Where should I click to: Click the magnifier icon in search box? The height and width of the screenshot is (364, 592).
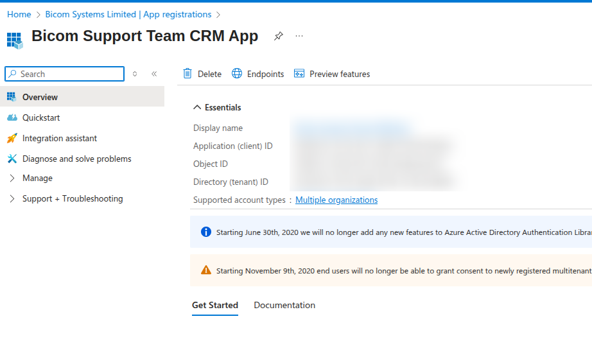tap(12, 74)
